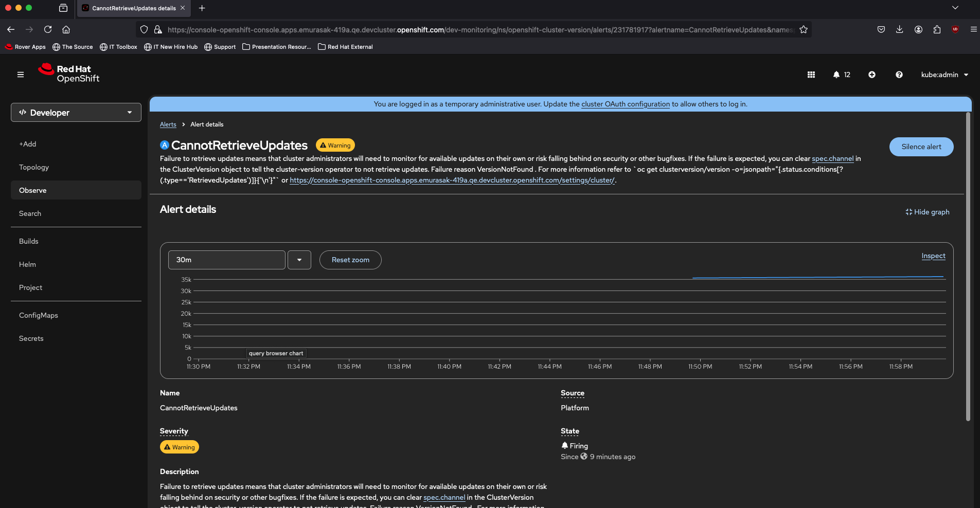This screenshot has height=508, width=980.
Task: Open the application launcher grid
Action: coord(811,75)
